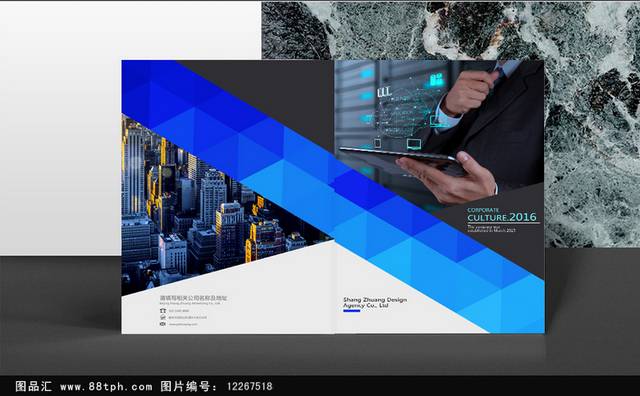Click the image number 12267518
The image size is (640, 396).
(249, 386)
